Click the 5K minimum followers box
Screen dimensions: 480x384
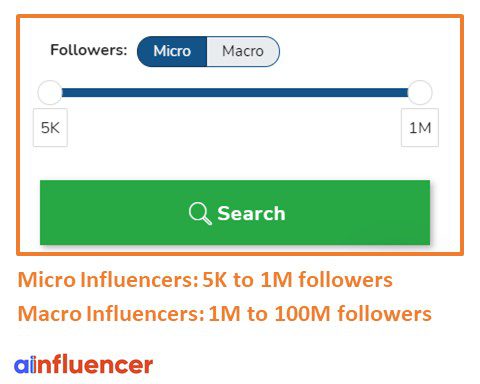[50, 128]
